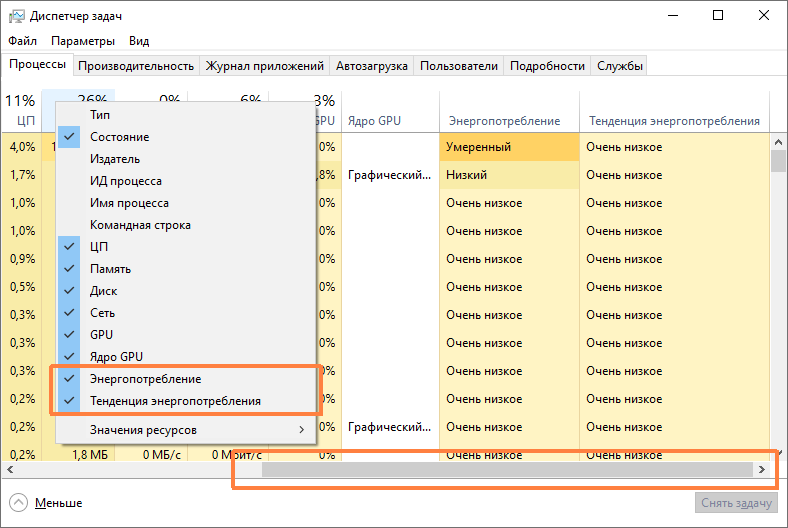Click the horizontal scrollbar left arrow
The image size is (788, 528).
pyautogui.click(x=10, y=469)
